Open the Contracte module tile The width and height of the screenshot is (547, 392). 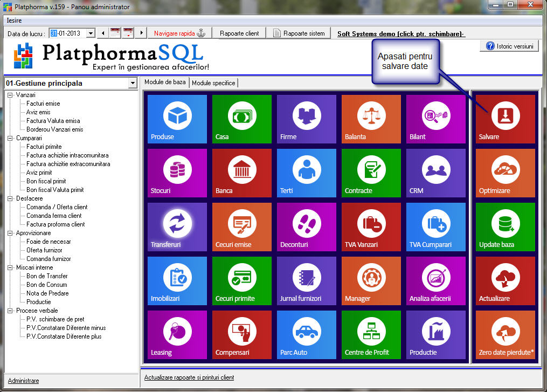pyautogui.click(x=371, y=173)
